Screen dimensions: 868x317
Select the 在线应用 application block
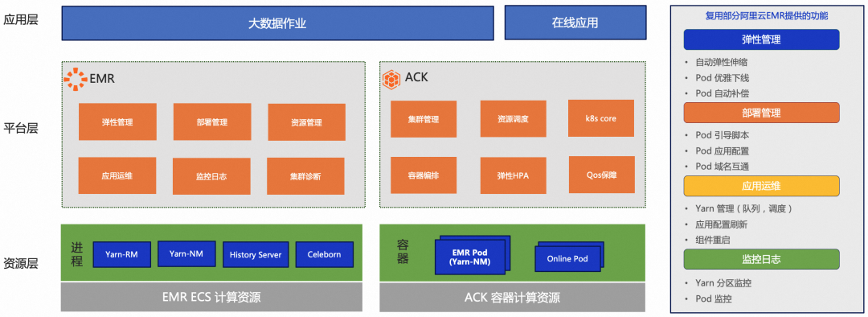(575, 23)
